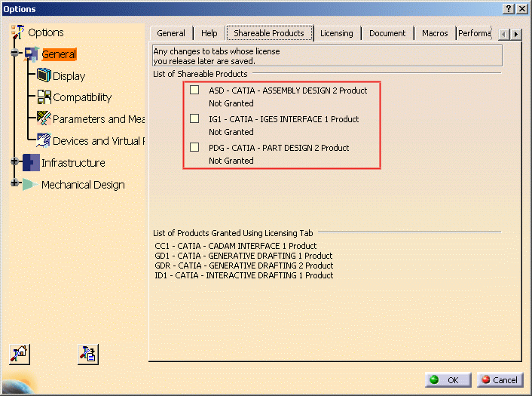The height and width of the screenshot is (396, 532).
Task: Click 'GDR - CATIA - GENERATIVE DRAFTING 2 Product' entry
Action: point(243,266)
